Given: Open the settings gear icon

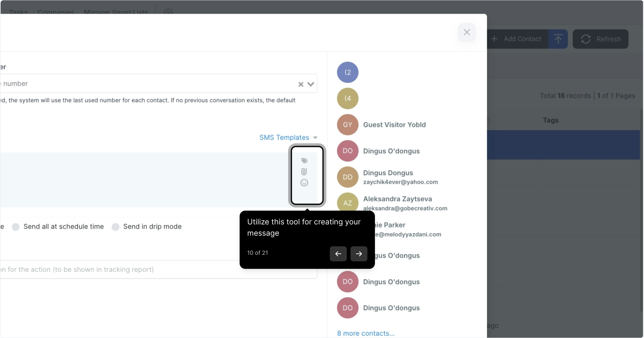Looking at the screenshot, I should (x=168, y=12).
